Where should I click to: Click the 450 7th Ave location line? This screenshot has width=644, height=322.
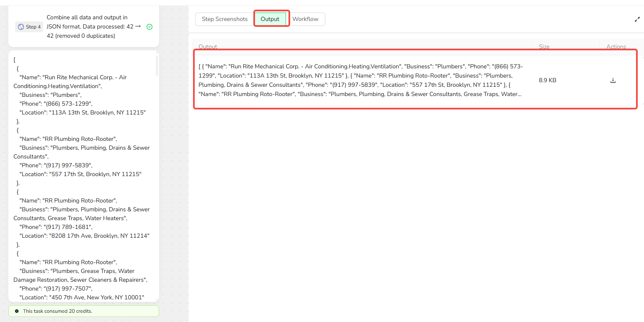(x=82, y=297)
